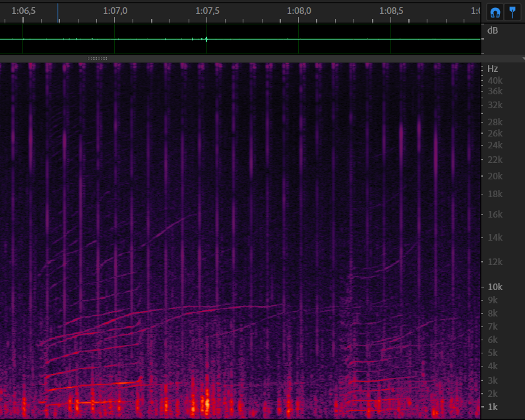Click the 1:08,5 time label on ruler
Screen dimensions: 525x420
coord(391,11)
